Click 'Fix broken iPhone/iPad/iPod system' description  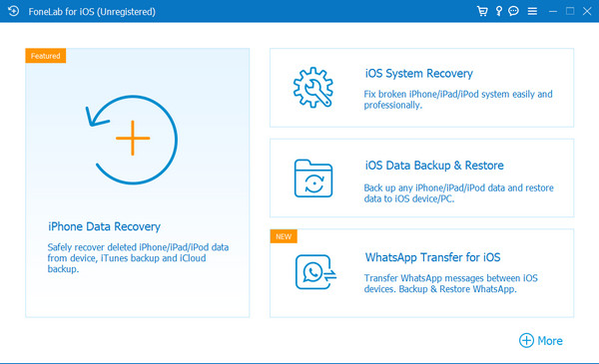coord(458,99)
